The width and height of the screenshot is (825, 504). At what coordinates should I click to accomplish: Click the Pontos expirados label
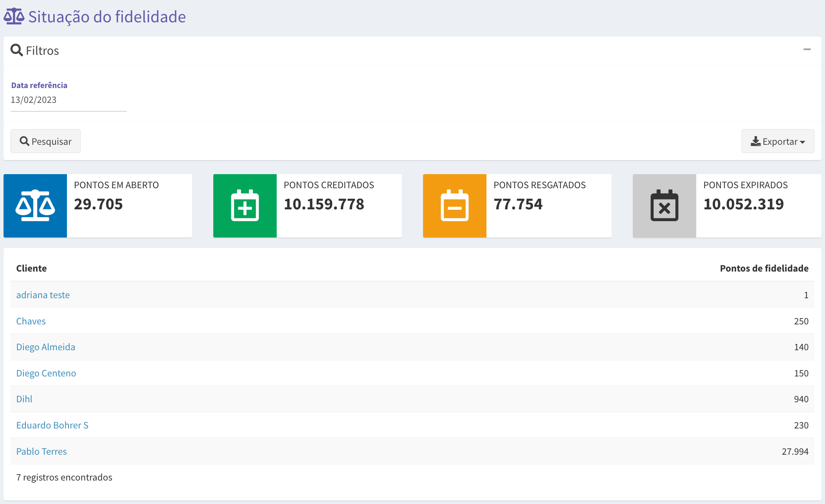coord(745,185)
